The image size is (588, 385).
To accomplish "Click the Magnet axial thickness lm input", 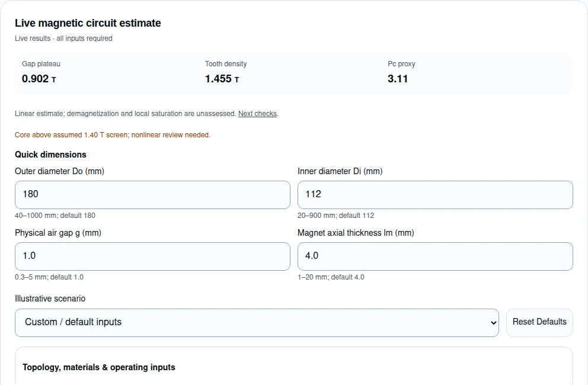I will click(435, 256).
